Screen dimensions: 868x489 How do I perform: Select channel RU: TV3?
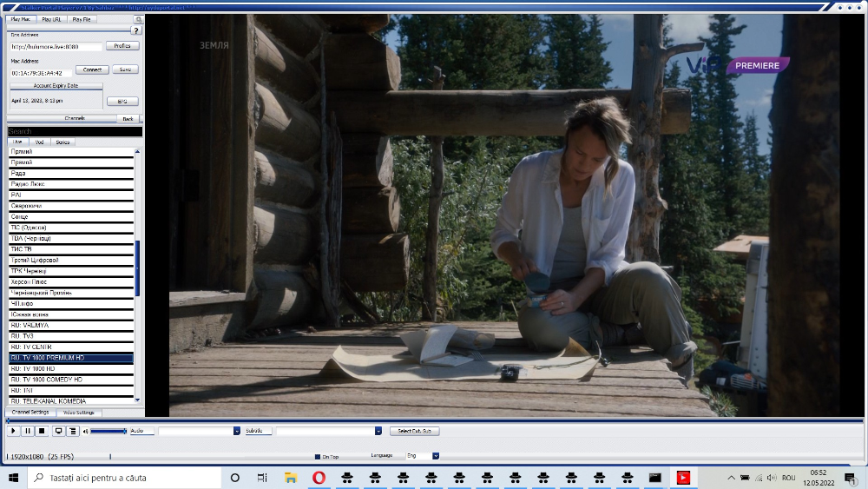pos(71,336)
